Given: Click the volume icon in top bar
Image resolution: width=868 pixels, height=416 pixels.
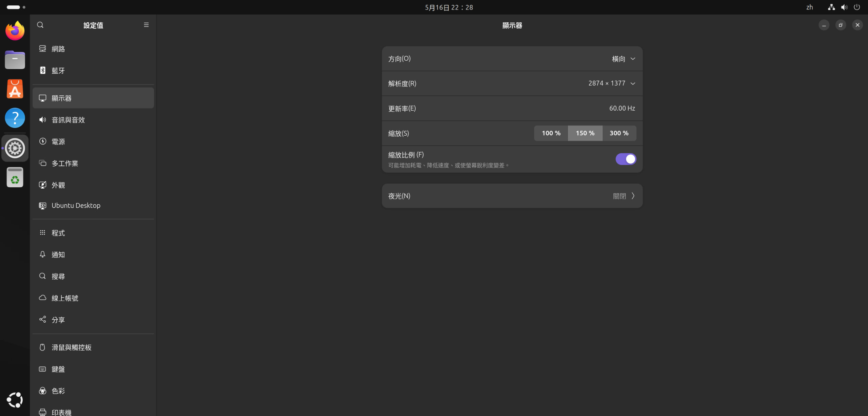Looking at the screenshot, I should tap(844, 7).
